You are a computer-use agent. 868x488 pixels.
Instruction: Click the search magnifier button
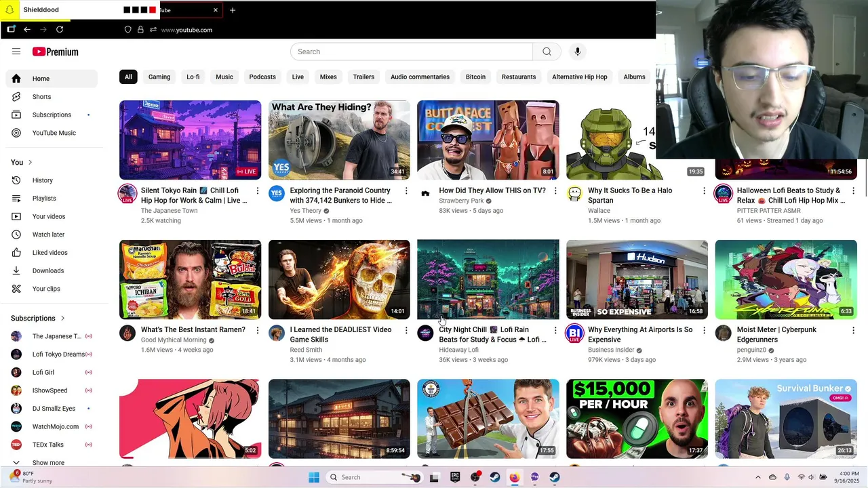click(x=547, y=52)
